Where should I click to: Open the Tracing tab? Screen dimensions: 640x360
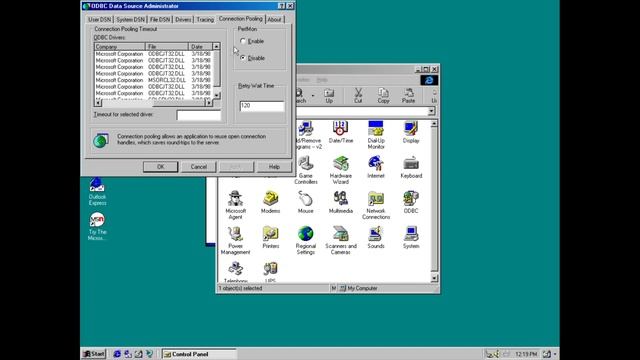tap(205, 20)
